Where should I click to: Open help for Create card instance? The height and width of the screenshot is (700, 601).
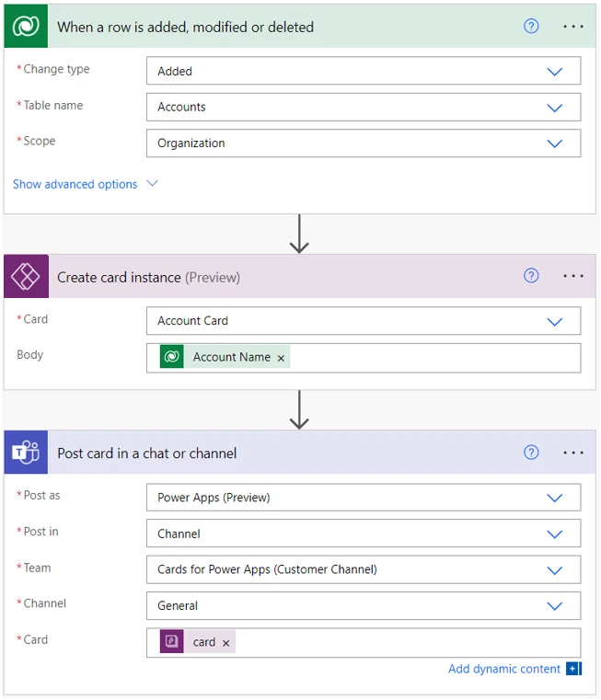pyautogui.click(x=531, y=276)
